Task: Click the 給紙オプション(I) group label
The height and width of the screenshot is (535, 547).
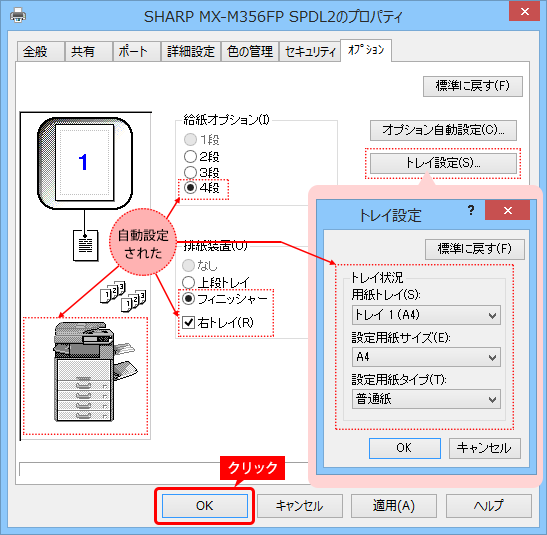Action: 226,120
